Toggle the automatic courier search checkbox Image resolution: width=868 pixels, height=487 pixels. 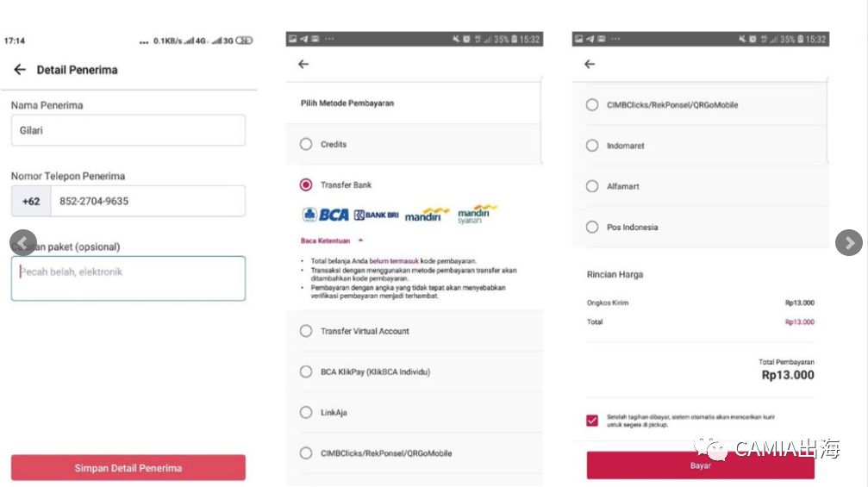pos(592,421)
